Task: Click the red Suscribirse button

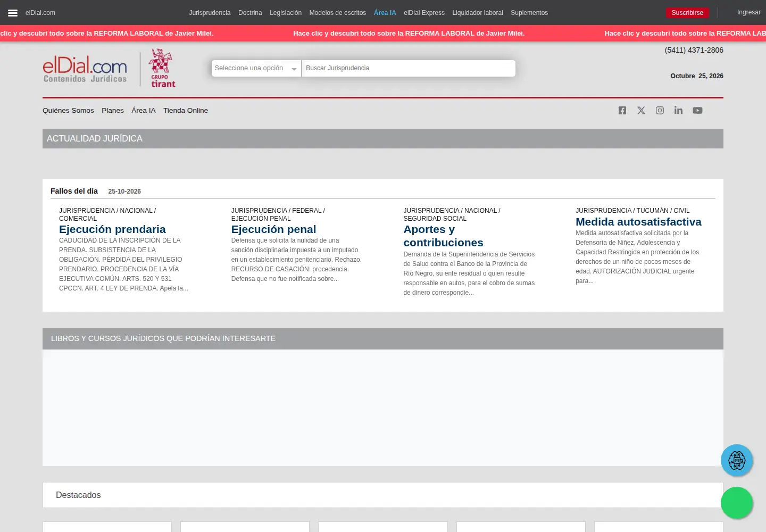Action: click(687, 13)
